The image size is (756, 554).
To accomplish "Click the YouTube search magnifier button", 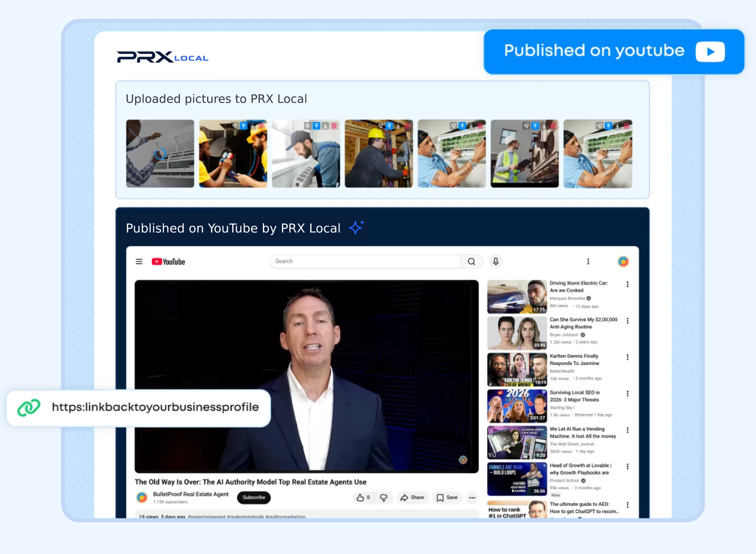I will (471, 262).
